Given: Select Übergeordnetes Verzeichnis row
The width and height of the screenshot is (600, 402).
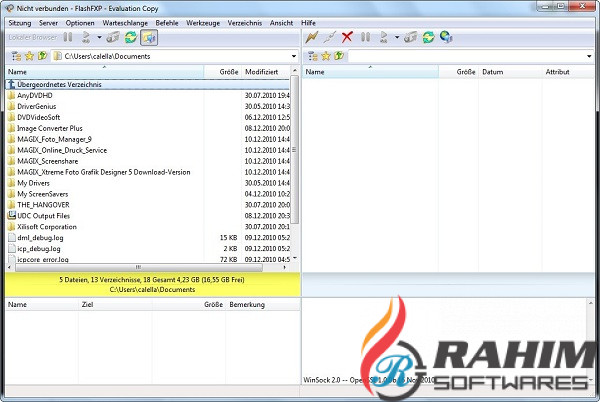Looking at the screenshot, I should (x=148, y=85).
